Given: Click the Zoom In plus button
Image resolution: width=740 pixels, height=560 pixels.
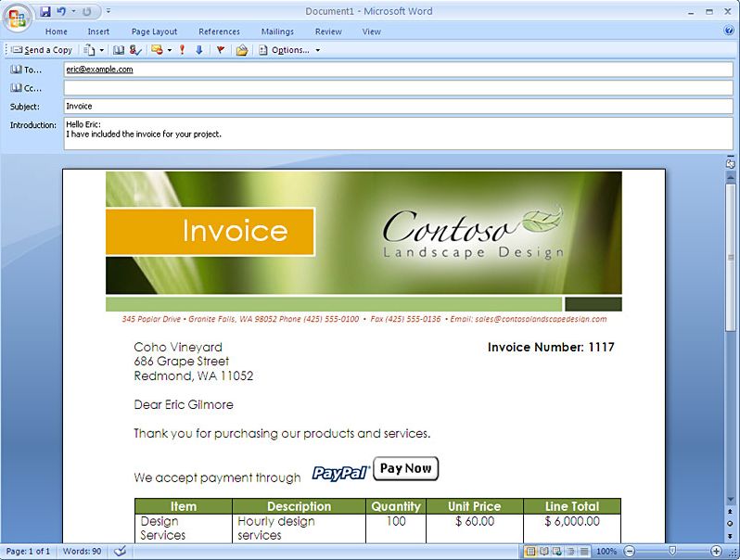Looking at the screenshot, I should [x=716, y=551].
